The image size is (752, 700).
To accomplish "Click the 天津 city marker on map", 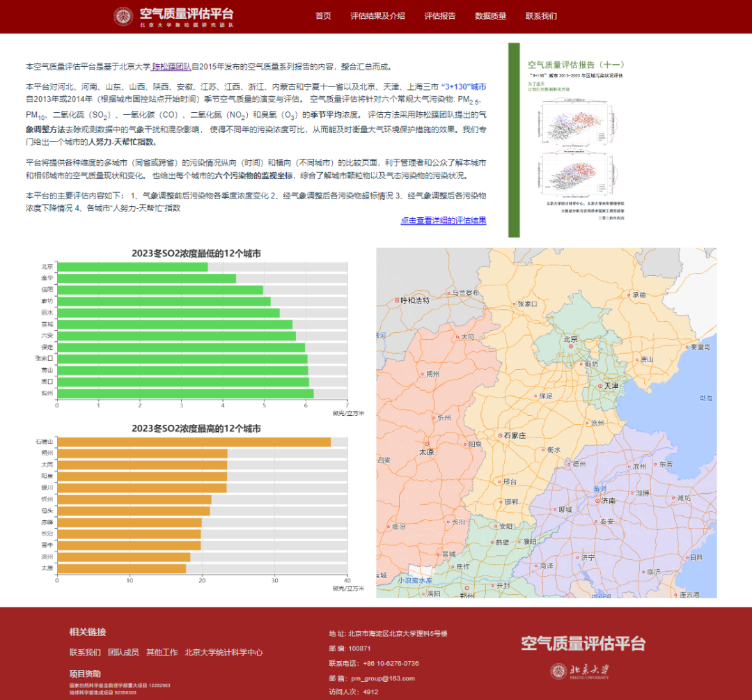I will [x=600, y=385].
